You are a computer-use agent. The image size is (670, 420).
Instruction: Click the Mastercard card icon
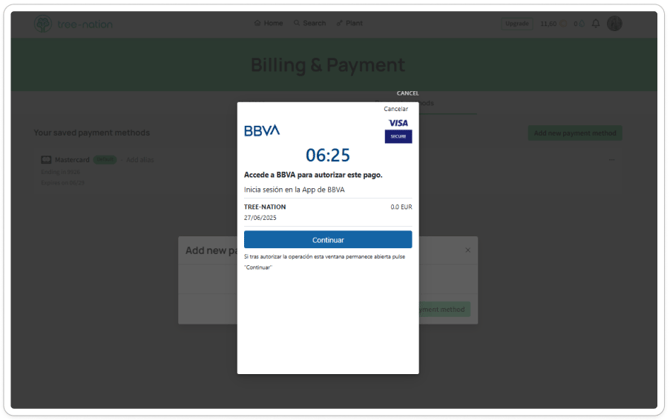pyautogui.click(x=46, y=160)
